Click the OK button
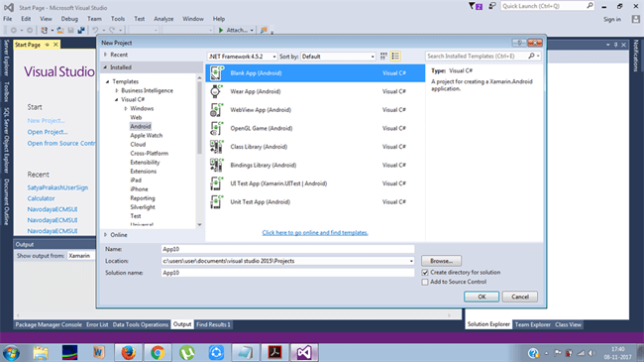Screen dimensions: 644x362 [482, 297]
